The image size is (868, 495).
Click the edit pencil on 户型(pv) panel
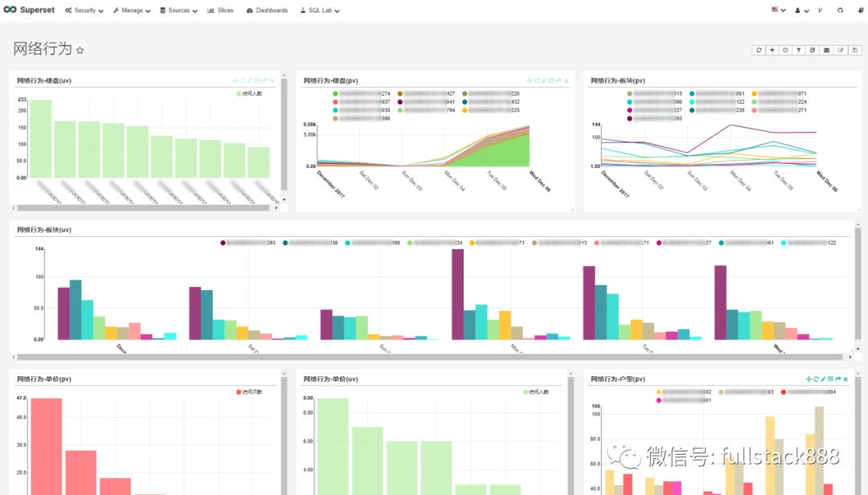tap(823, 379)
